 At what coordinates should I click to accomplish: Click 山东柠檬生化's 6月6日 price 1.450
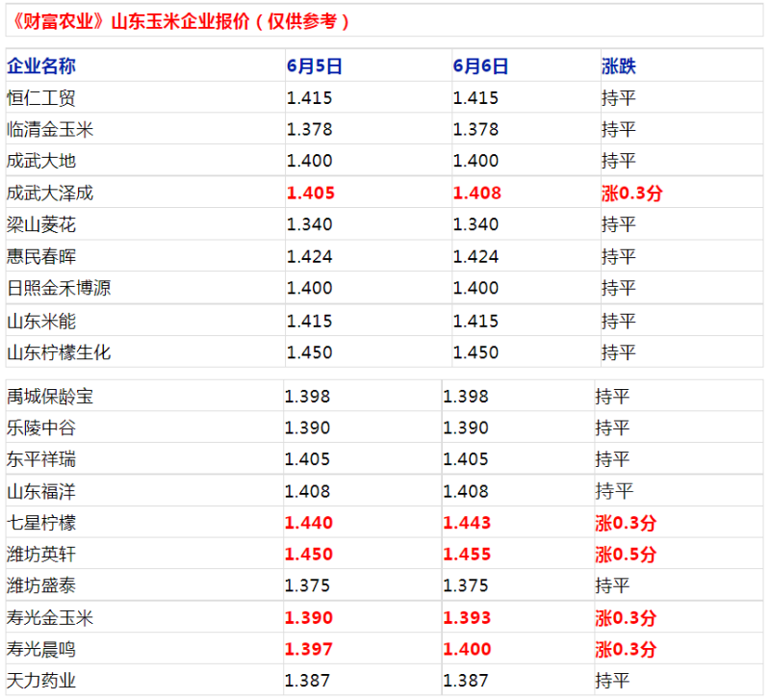475,352
